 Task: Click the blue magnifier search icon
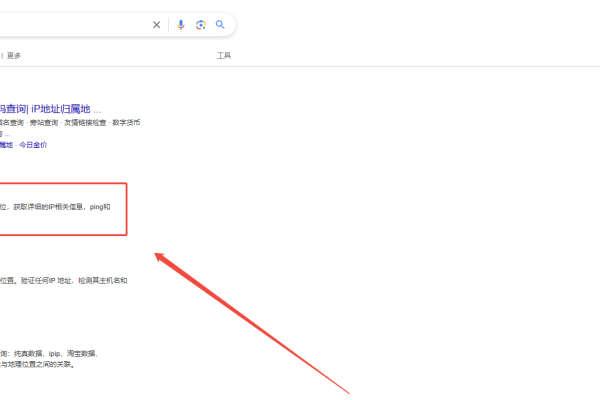click(x=220, y=25)
